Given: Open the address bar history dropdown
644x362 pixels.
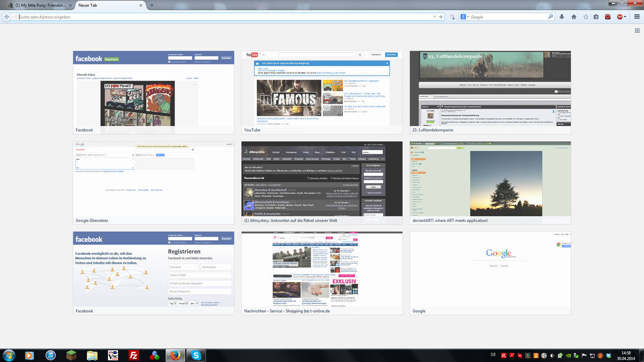Looking at the screenshot, I should tap(434, 17).
